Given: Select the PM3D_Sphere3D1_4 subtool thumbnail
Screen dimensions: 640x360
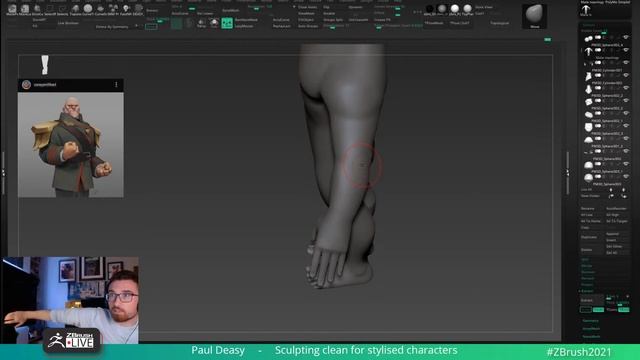Looking at the screenshot, I should point(588,38).
